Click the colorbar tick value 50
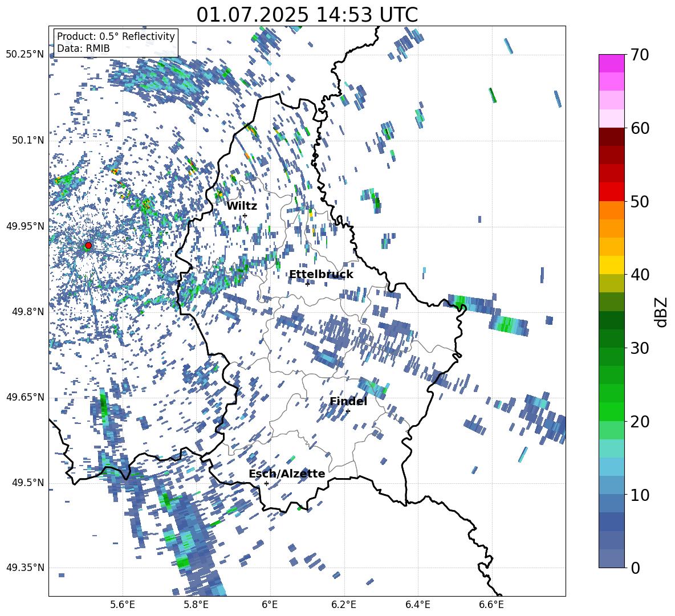 click(640, 201)
